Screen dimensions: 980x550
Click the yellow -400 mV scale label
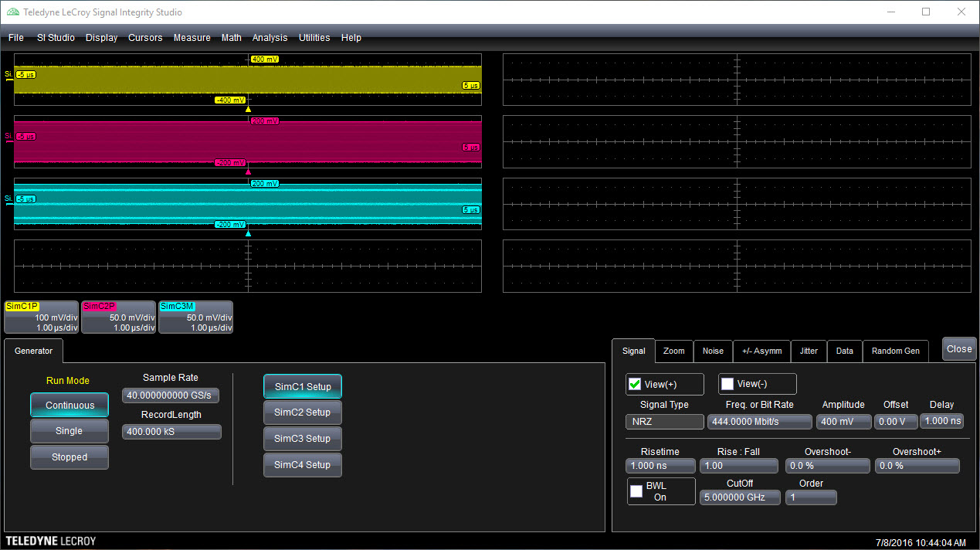(x=230, y=100)
